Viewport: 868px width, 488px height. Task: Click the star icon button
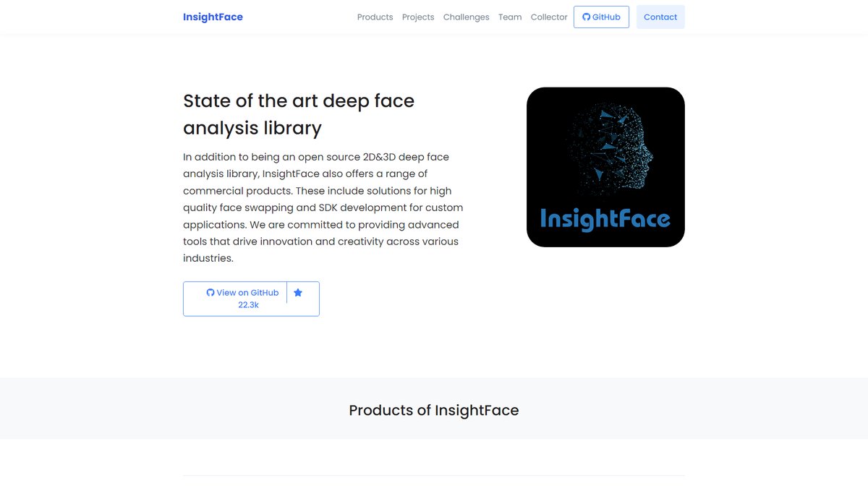tap(298, 293)
